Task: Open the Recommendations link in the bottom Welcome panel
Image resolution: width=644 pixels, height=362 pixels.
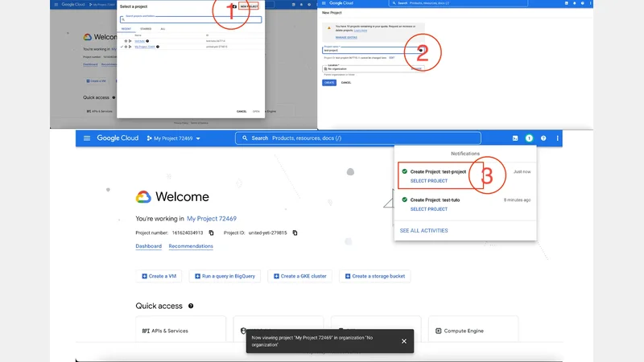Action: (x=191, y=246)
